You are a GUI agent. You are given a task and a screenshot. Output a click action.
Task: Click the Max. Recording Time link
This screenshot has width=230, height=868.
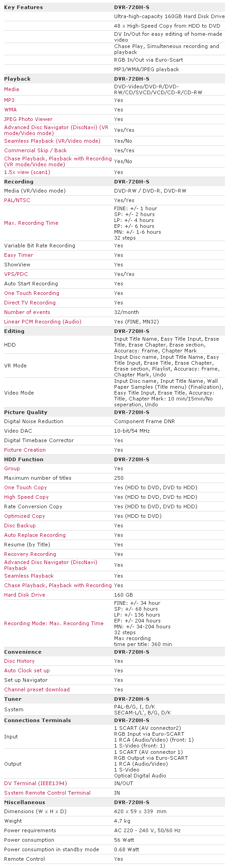(x=31, y=223)
